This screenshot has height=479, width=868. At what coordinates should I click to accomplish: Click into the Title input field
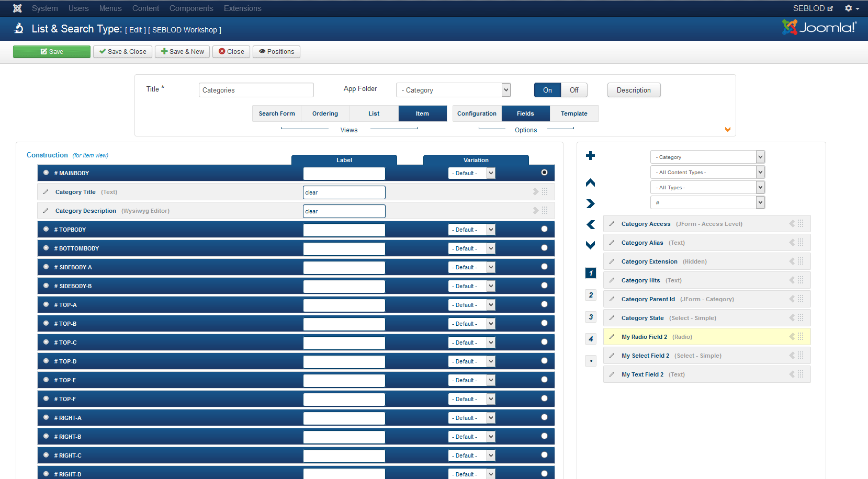256,90
